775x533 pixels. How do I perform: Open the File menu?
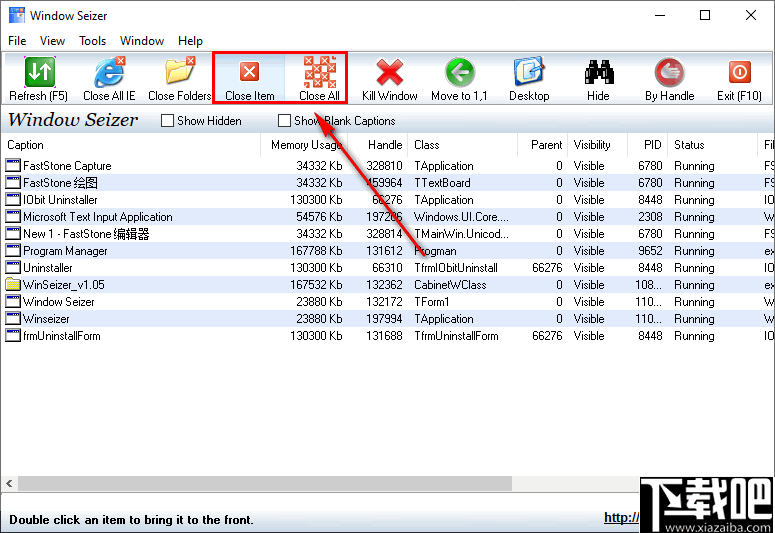(17, 41)
